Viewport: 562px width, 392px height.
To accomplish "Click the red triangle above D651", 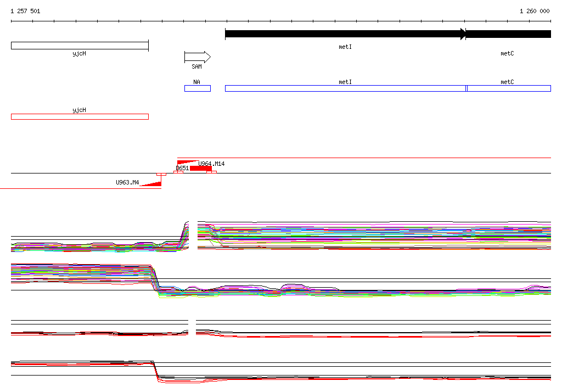I will click(187, 163).
